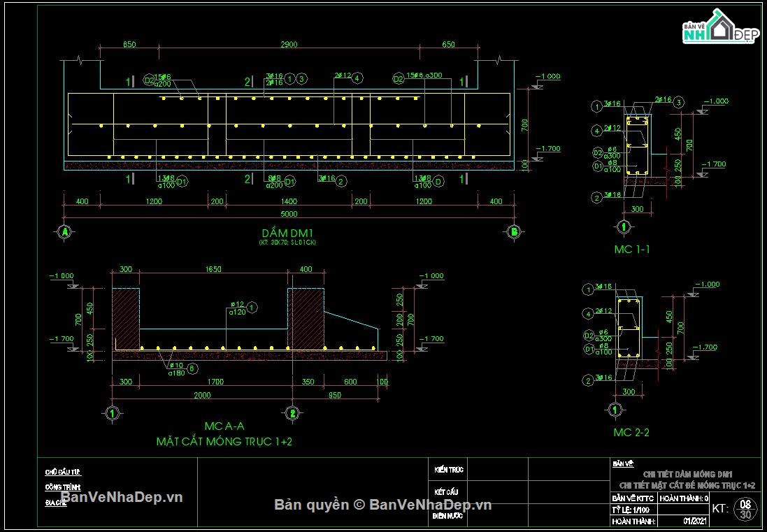Select the MC 1-1 section label
Image resolution: width=767 pixels, height=532 pixels.
pos(632,250)
